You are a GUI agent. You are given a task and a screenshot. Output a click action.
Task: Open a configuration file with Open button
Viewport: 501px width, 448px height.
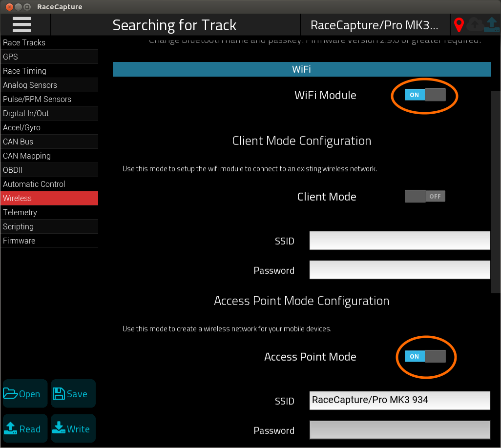tap(25, 393)
